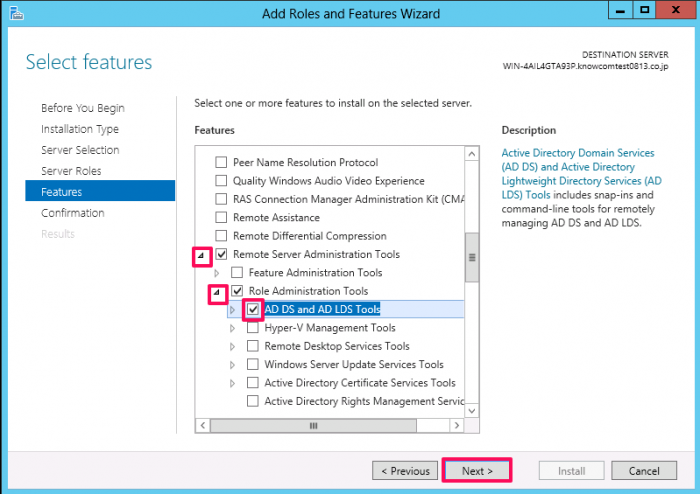This screenshot has height=494, width=700.
Task: Enable the Hyper-V Management Tools checkbox
Action: [x=253, y=328]
